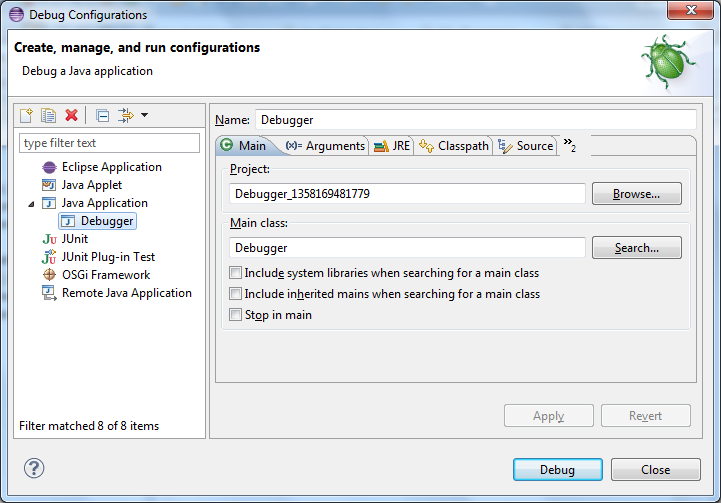Delete selected launch configuration with red X
The width and height of the screenshot is (721, 503).
pos(71,115)
